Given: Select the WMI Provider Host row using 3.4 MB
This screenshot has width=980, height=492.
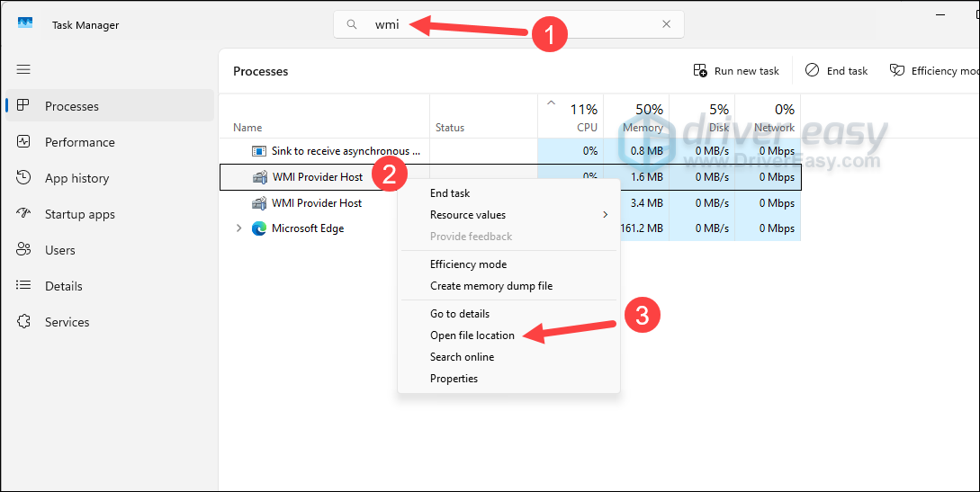Looking at the screenshot, I should (510, 203).
